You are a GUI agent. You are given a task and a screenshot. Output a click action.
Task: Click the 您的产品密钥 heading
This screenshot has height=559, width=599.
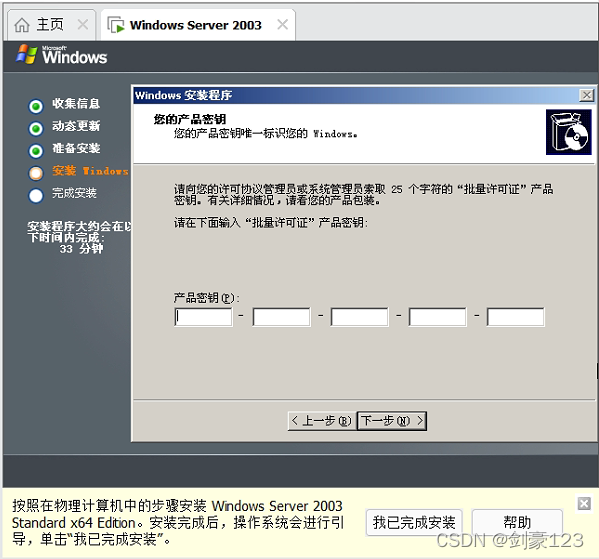click(190, 119)
